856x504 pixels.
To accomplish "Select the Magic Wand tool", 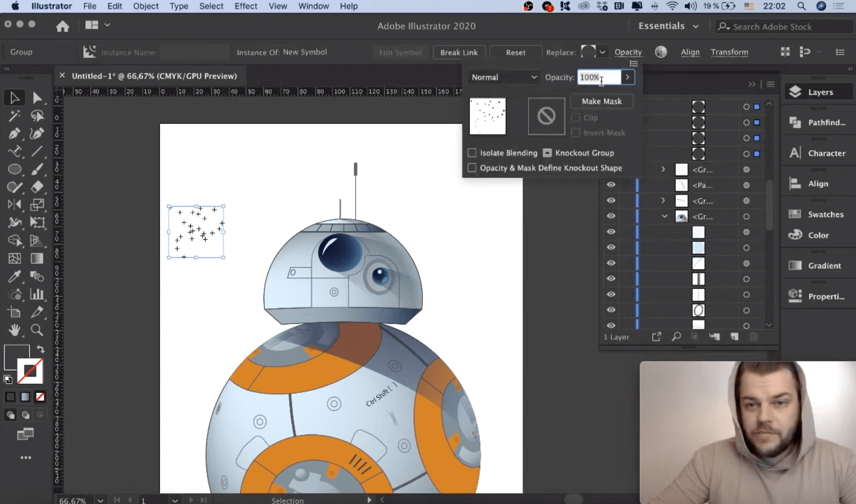I will coord(14,116).
